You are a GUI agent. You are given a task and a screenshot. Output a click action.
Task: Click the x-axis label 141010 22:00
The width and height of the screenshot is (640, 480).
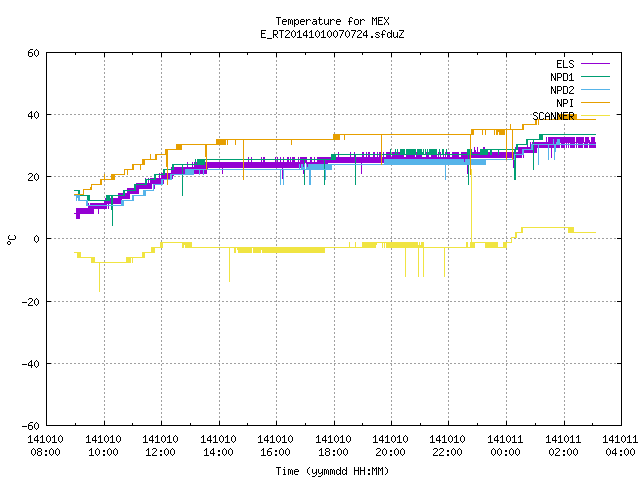click(448, 446)
